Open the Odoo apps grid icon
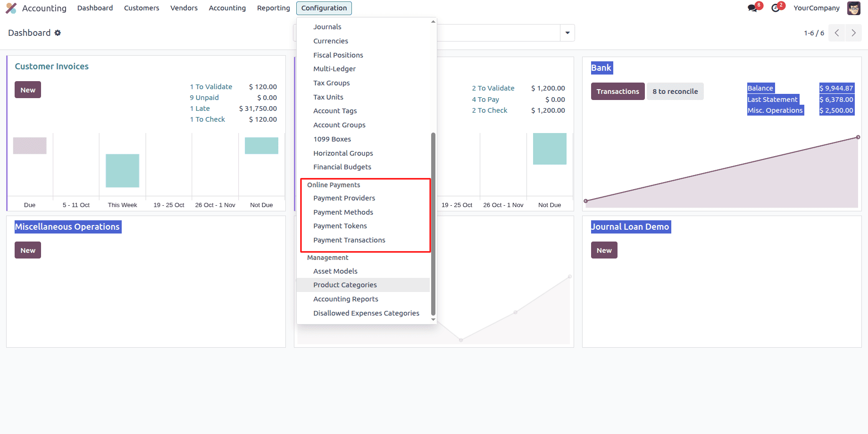Screen dimensions: 868x434 coord(10,8)
